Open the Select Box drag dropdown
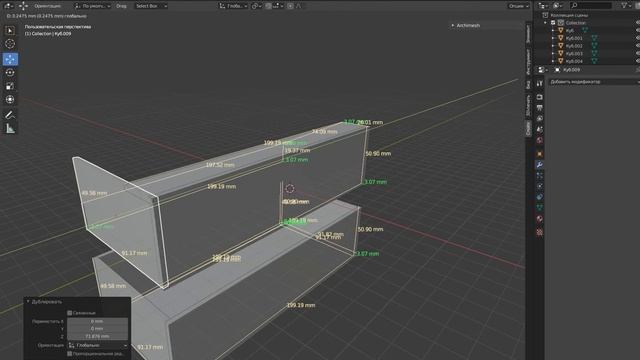640x360 pixels. [151, 6]
